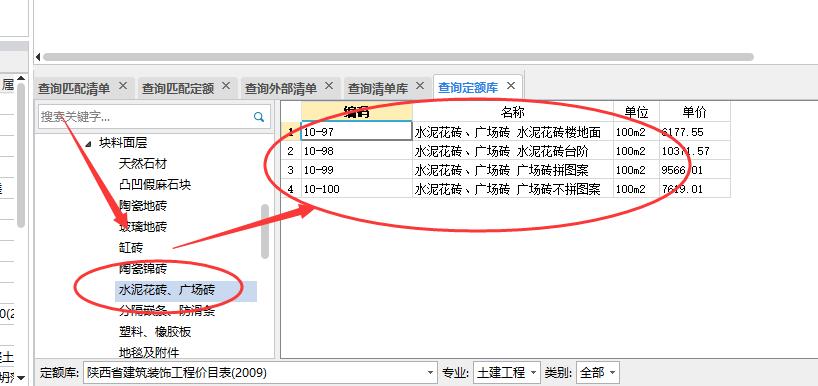The height and width of the screenshot is (386, 818).
Task: Open the 专业 土建工程 dropdown
Action: pyautogui.click(x=507, y=373)
